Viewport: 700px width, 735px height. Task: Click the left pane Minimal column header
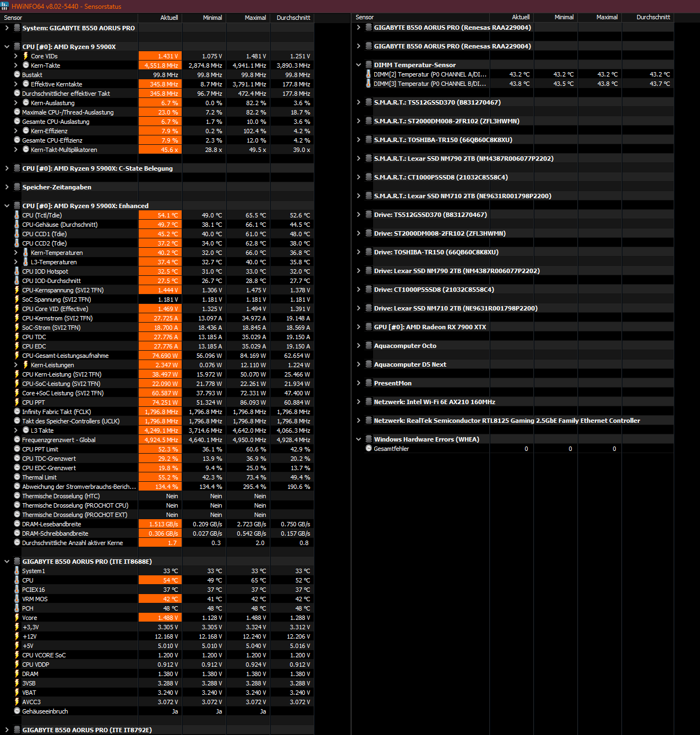(x=204, y=18)
